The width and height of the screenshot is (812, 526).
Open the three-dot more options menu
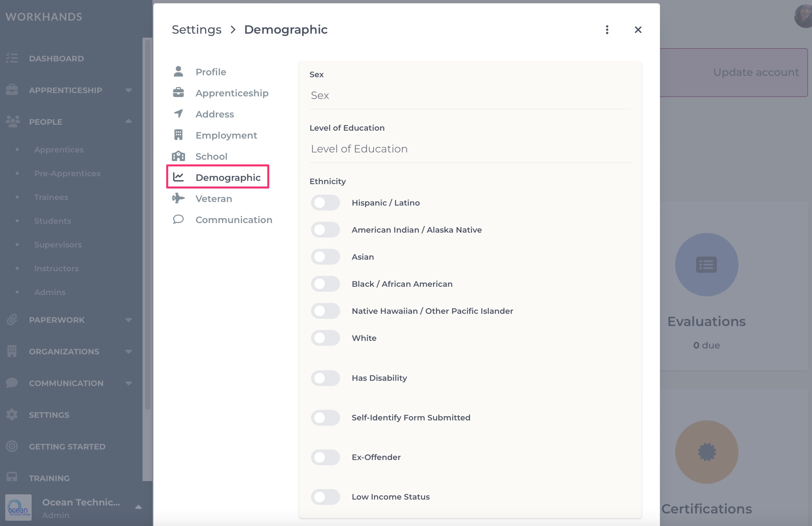[x=607, y=30]
